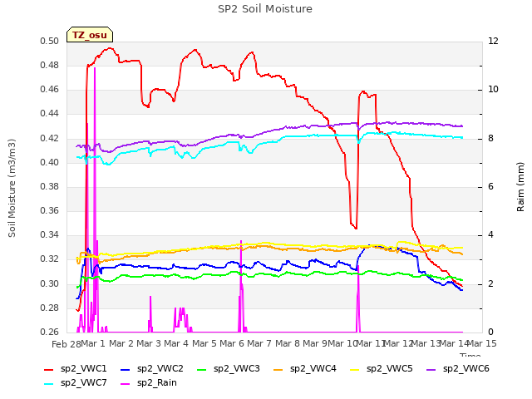
Task: Click the TZ_osu annotation label
Action: [x=90, y=35]
